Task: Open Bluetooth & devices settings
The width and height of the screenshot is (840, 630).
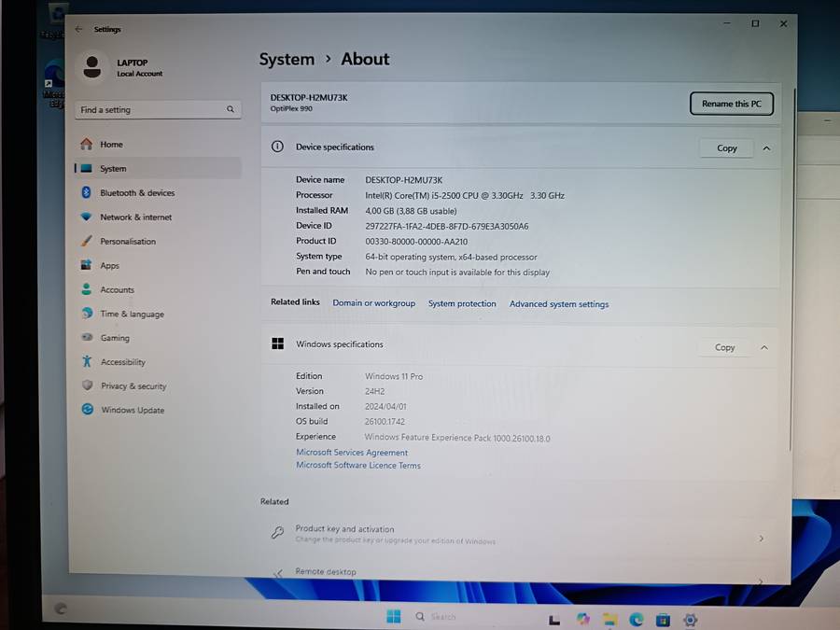Action: point(137,193)
